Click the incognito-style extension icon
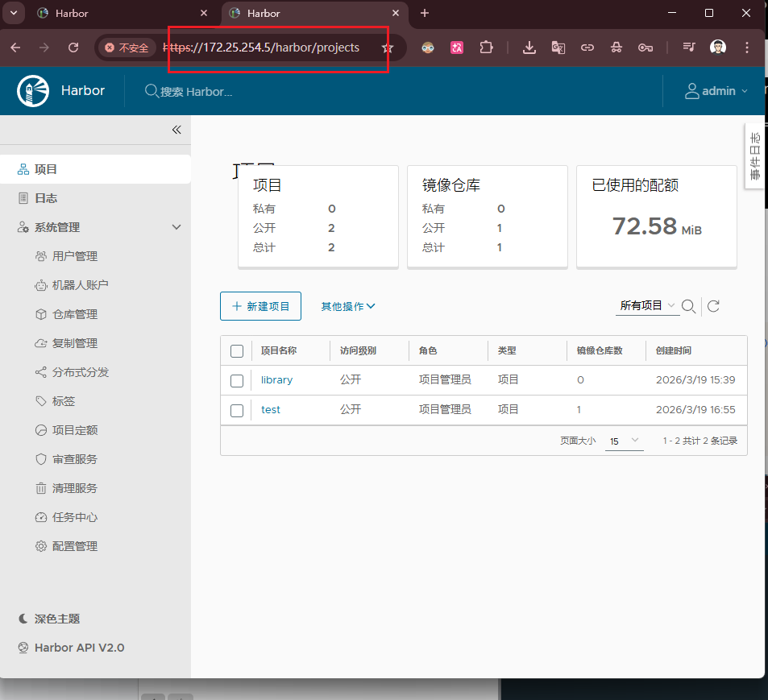Viewport: 768px width, 700px height. tap(616, 48)
